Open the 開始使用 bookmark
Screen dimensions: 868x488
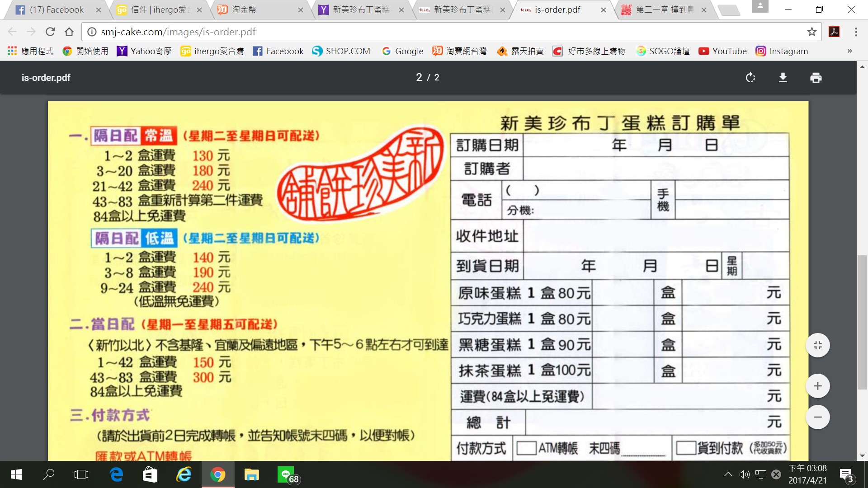pyautogui.click(x=86, y=51)
